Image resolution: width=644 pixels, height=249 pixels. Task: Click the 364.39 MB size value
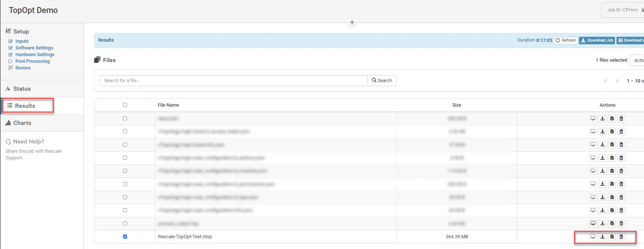coord(457,237)
